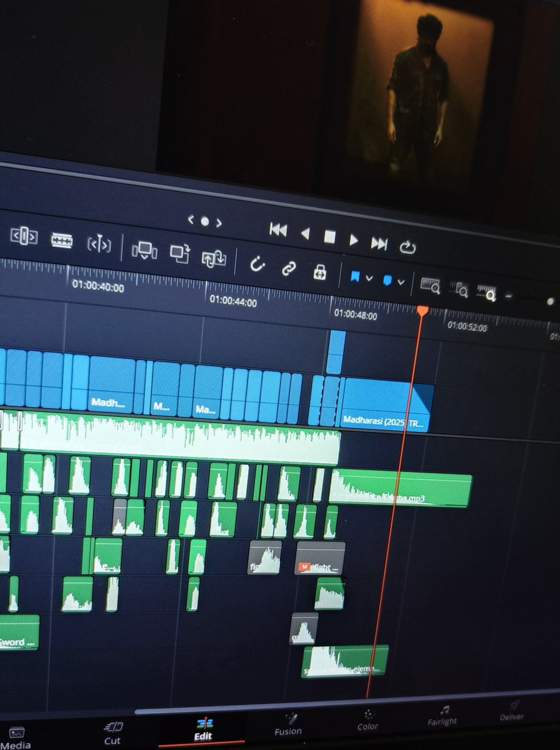Add a blue Flag to clip
The width and height of the screenshot is (560, 750).
(x=354, y=276)
